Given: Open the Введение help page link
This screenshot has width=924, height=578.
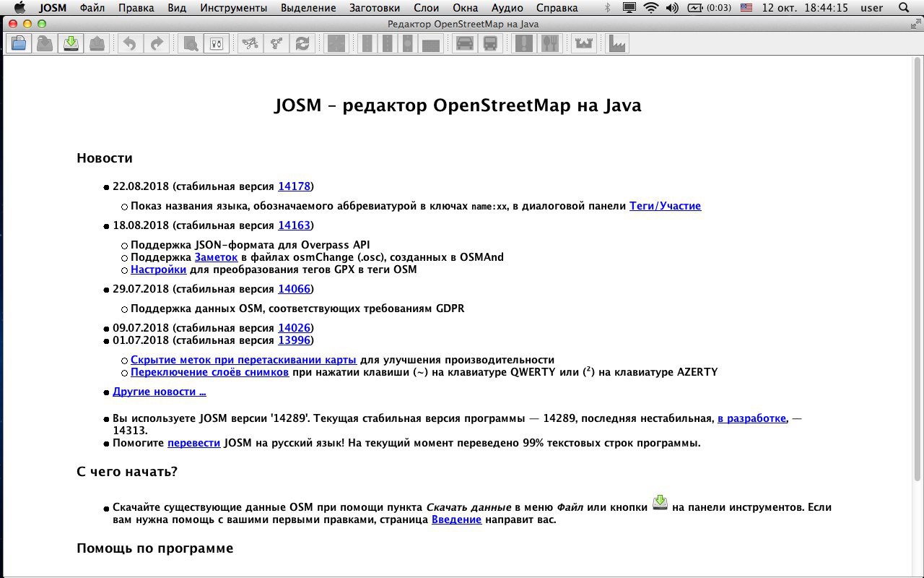Looking at the screenshot, I should click(456, 519).
